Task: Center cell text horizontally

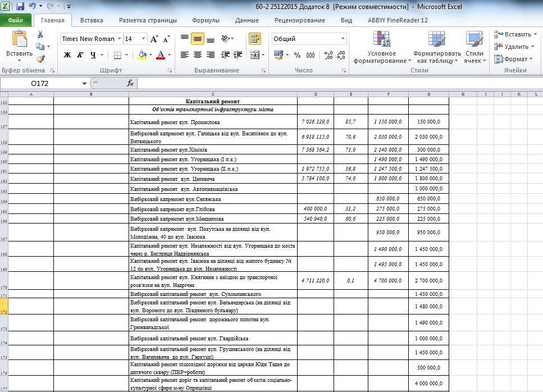Action: [x=198, y=54]
